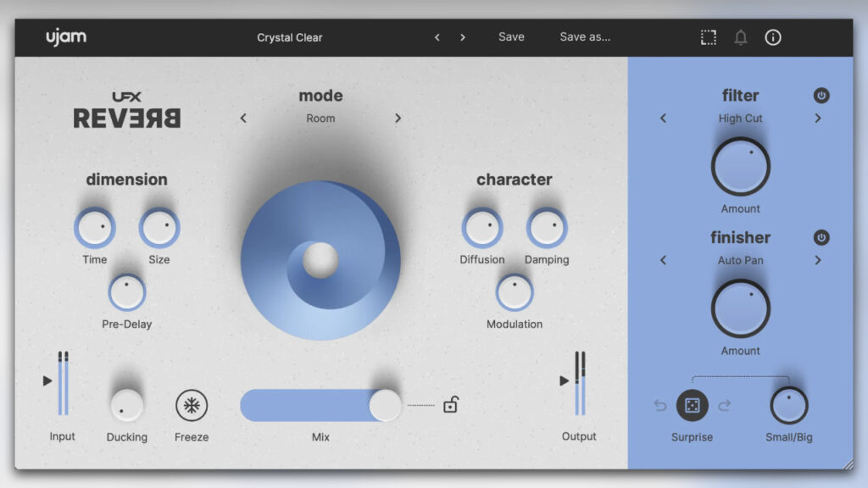Select the previous filter type with left chevron
Image resolution: width=868 pixels, height=488 pixels.
663,119
